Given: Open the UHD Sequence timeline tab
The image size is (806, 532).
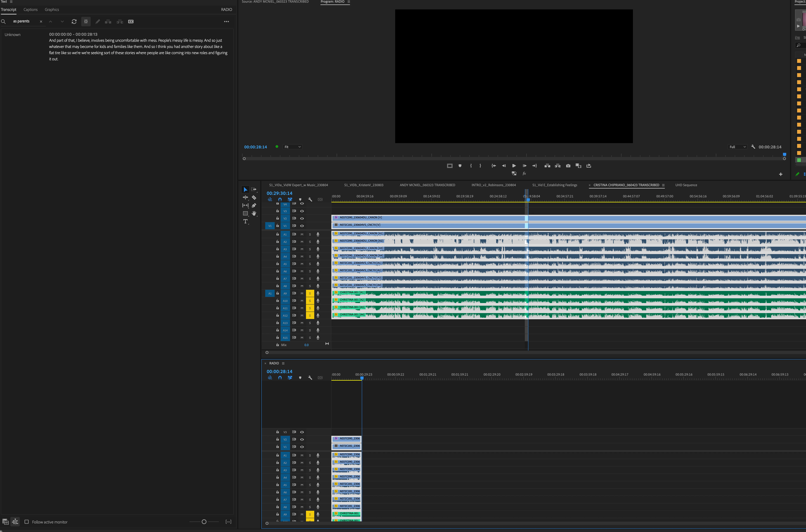Looking at the screenshot, I should pyautogui.click(x=686, y=185).
